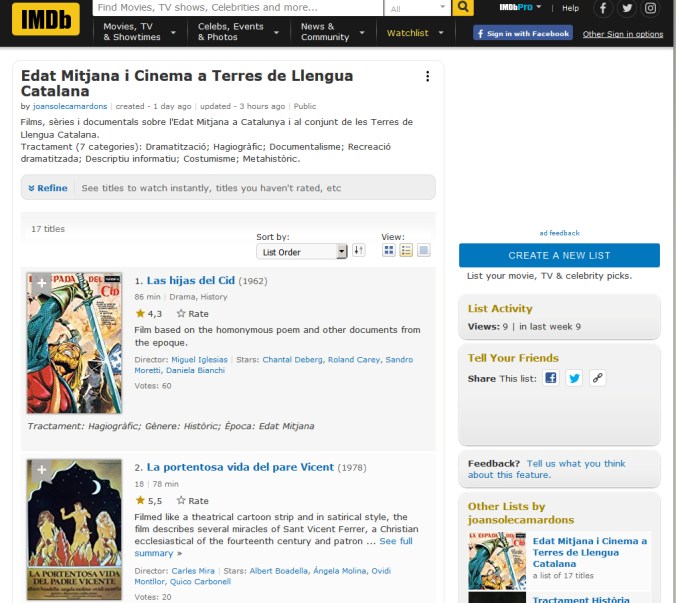Screen dimensions: 676x603
Task: Open IMDb's Twitter icon in the header
Action: [627, 8]
